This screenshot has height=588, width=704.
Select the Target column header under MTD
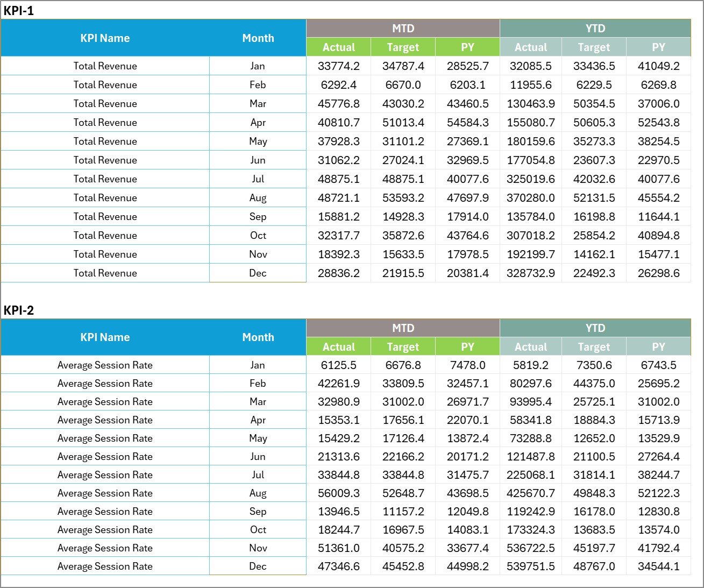tap(402, 47)
